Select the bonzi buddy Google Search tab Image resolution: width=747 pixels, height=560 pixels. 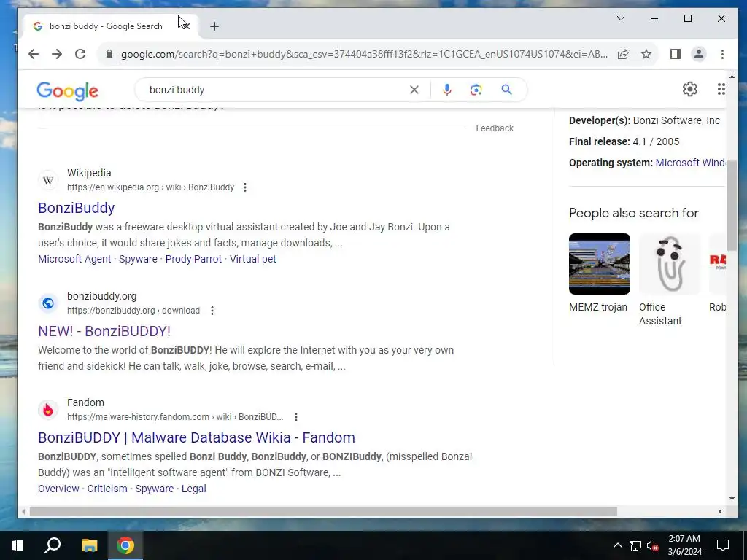coord(106,26)
